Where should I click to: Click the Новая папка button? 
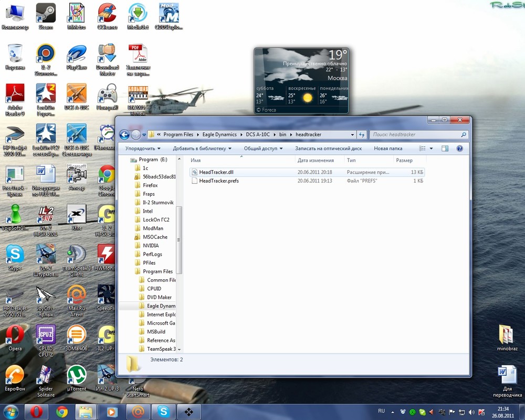388,149
